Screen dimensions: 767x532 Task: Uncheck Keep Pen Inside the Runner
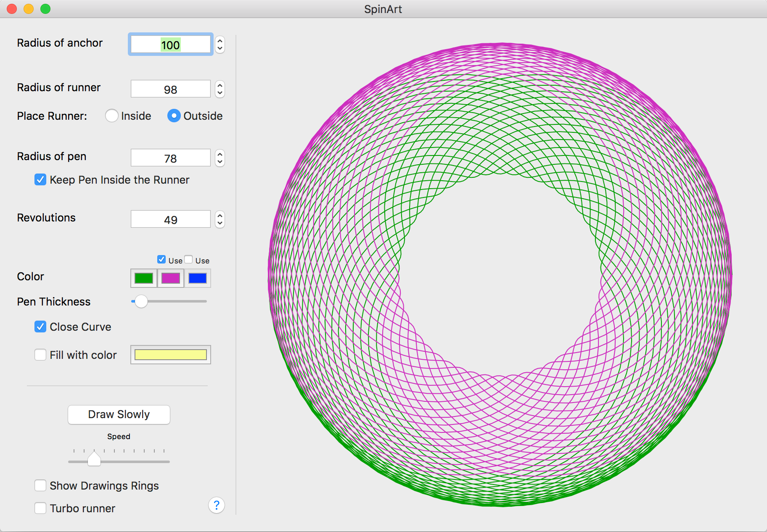pos(40,180)
